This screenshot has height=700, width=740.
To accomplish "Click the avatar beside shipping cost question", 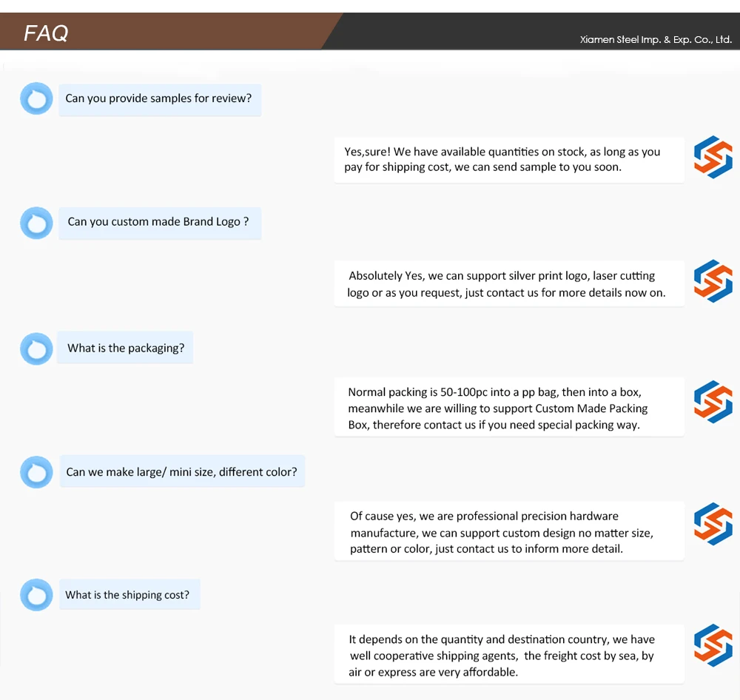I will click(36, 595).
